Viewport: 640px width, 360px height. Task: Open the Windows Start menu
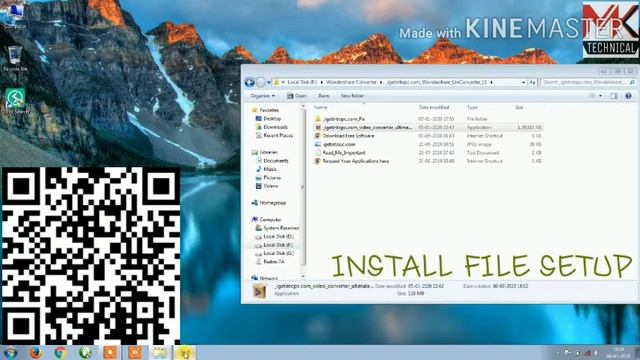[10, 353]
